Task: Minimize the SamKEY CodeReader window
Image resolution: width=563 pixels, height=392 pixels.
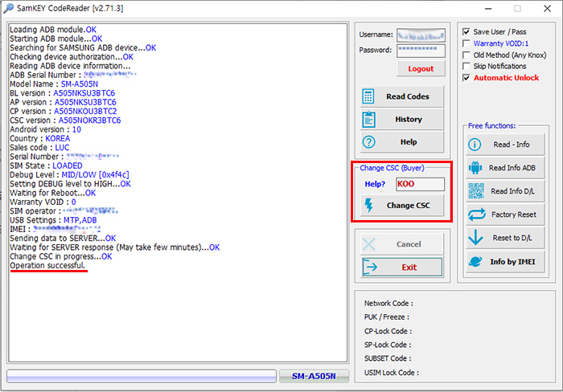Action: (488, 8)
